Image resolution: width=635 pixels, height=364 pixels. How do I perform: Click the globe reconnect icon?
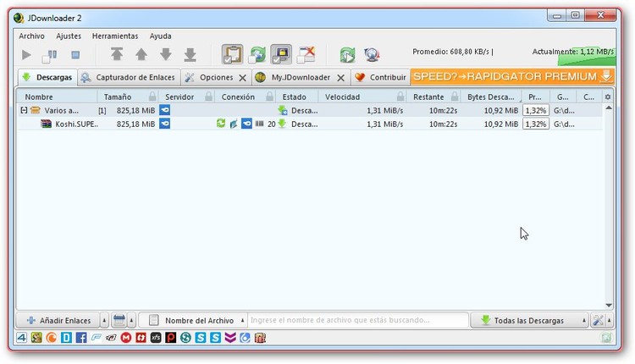pyautogui.click(x=372, y=55)
